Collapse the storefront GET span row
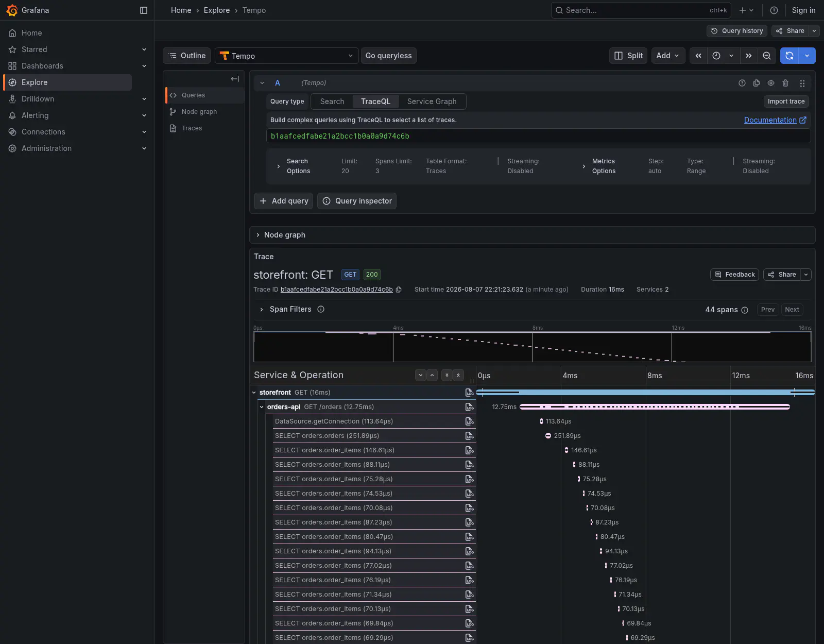The width and height of the screenshot is (824, 644). tap(254, 393)
